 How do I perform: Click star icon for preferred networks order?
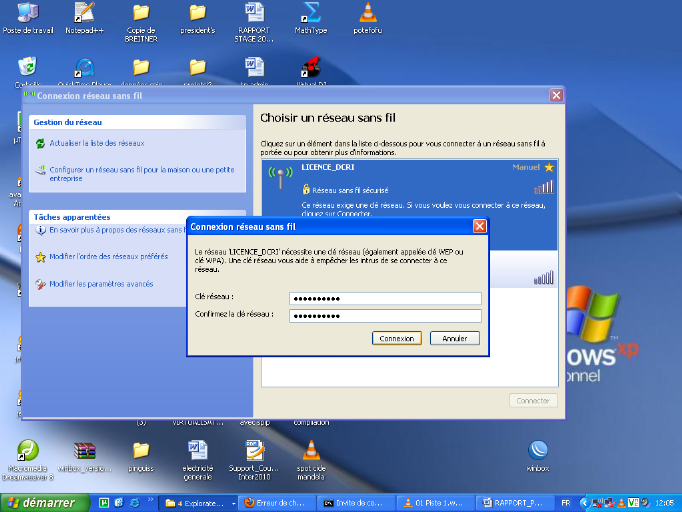coord(40,257)
